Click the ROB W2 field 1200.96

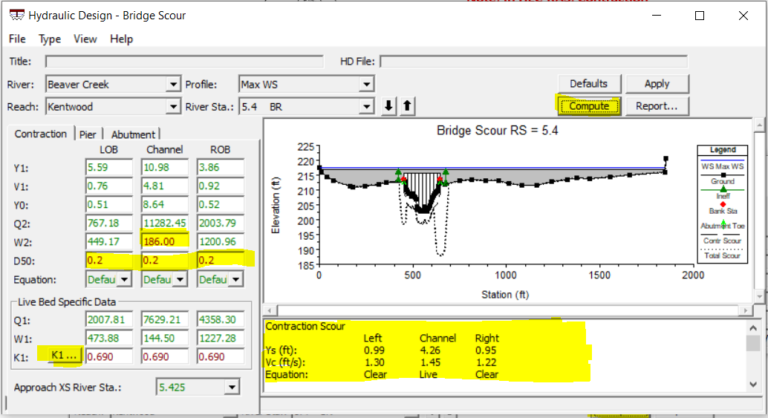pos(220,242)
